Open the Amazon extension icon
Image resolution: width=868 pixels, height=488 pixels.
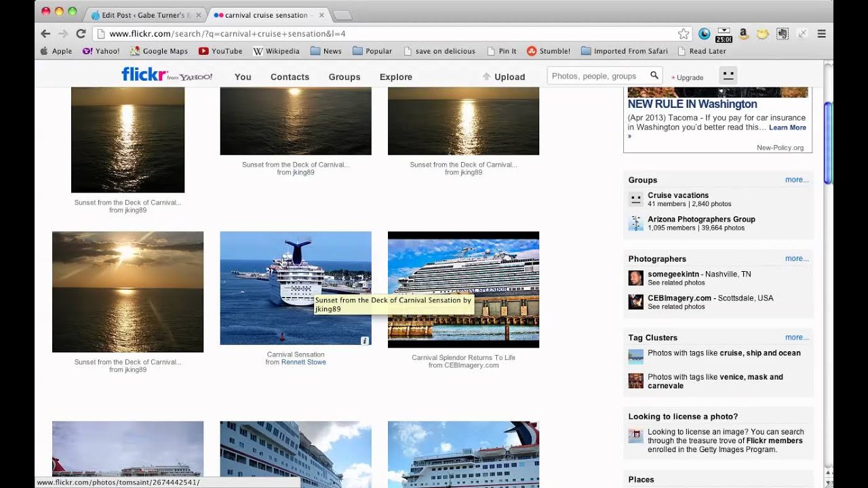coord(743,33)
